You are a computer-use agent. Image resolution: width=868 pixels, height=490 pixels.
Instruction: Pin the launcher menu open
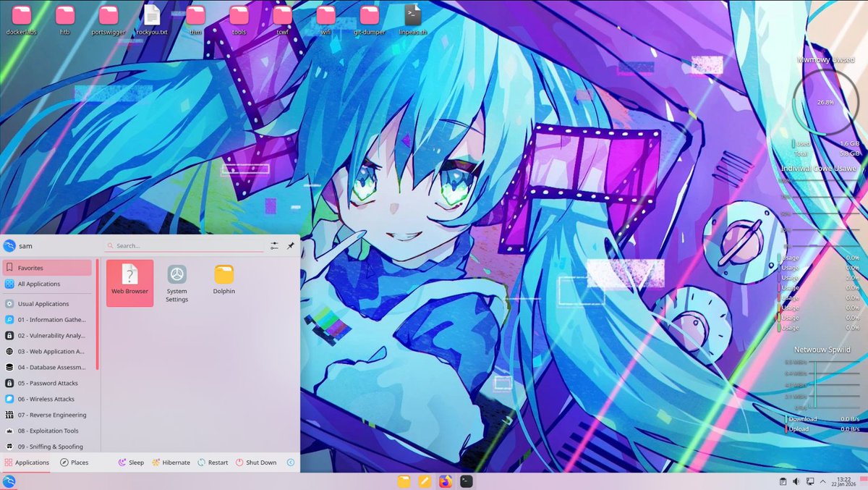[290, 246]
